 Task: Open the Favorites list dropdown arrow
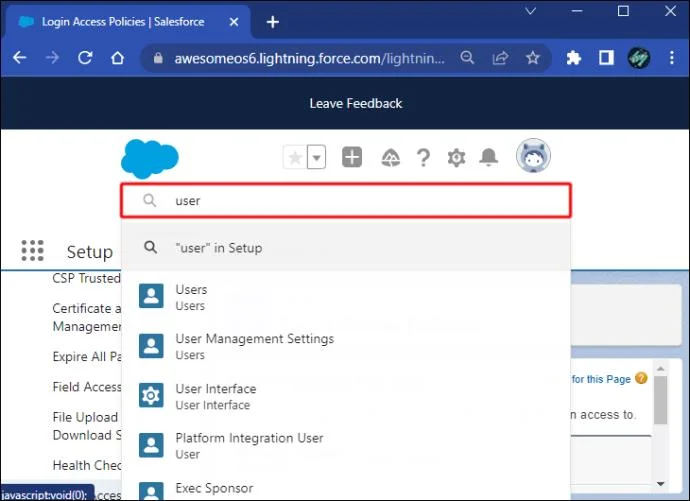coord(316,157)
